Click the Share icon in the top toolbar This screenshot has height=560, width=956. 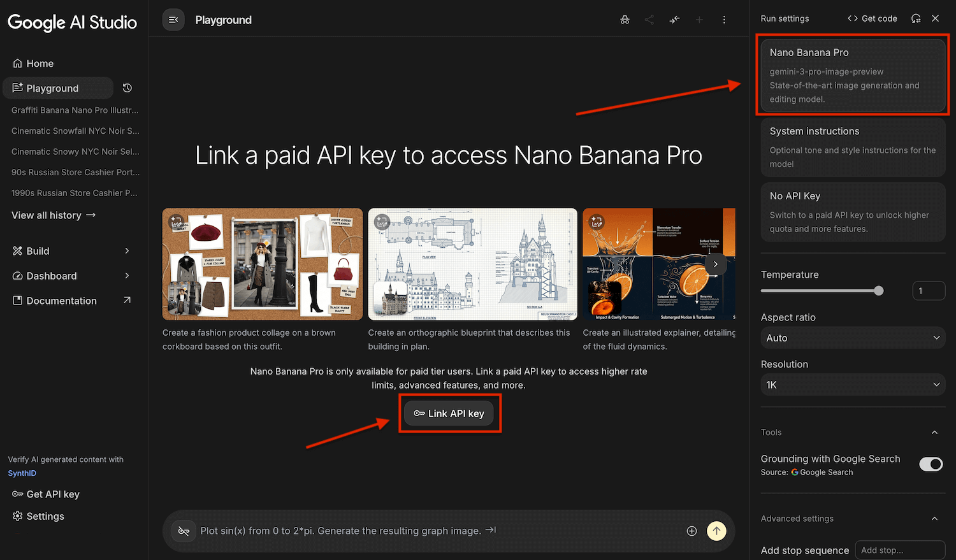(649, 20)
